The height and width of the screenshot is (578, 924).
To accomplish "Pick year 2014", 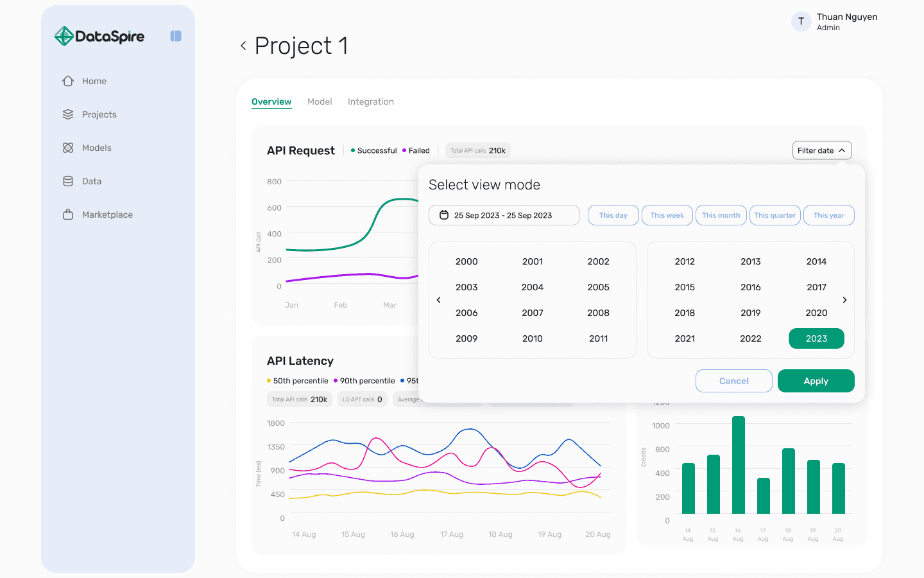I will coord(817,261).
